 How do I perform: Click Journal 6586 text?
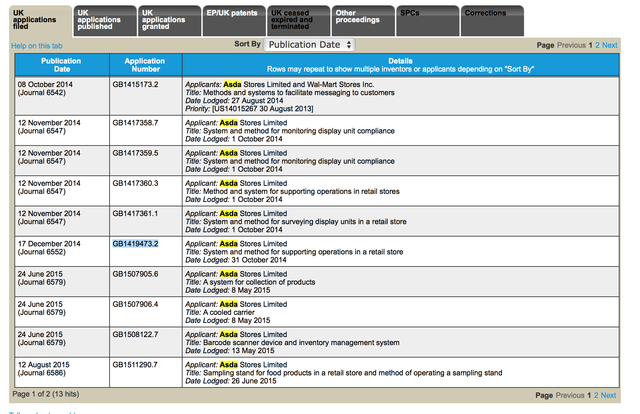[42, 373]
